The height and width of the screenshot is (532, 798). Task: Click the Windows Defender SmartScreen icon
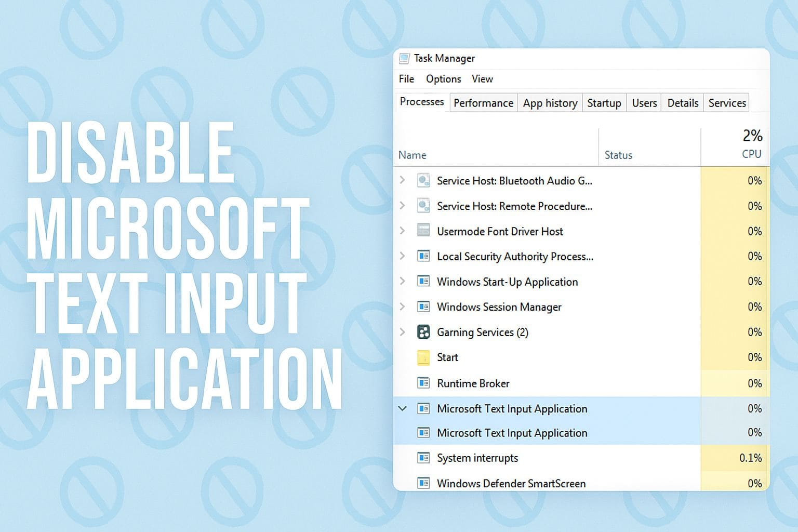(x=423, y=483)
